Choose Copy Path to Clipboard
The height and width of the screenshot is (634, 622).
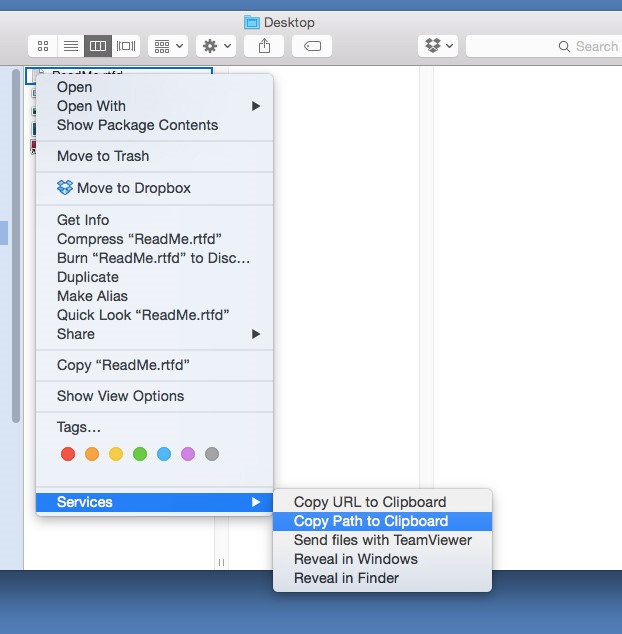coord(371,521)
